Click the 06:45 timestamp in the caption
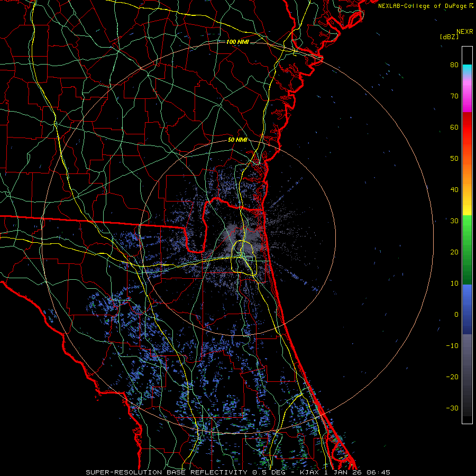 (378, 472)
